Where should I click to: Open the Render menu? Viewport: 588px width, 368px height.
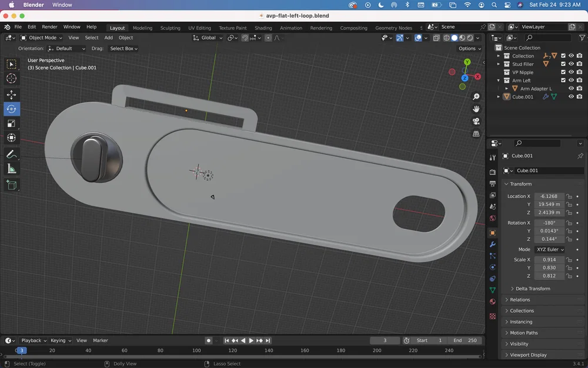50,27
